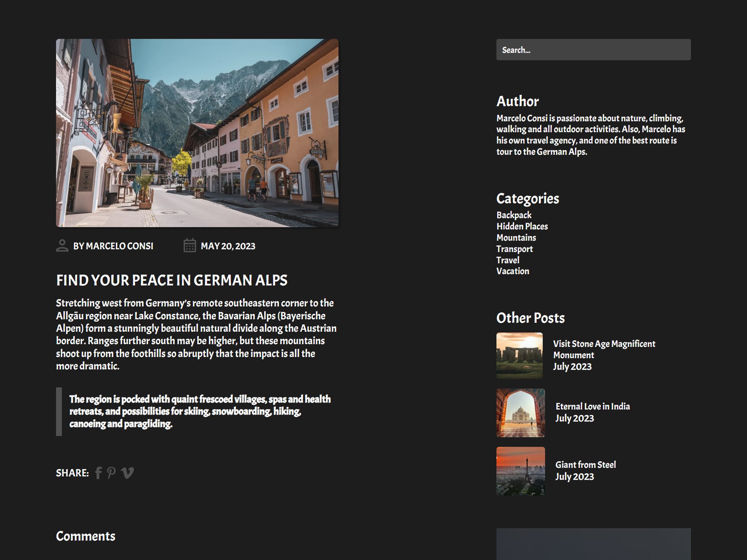This screenshot has height=560, width=747.
Task: Share post via Vimeo icon
Action: (x=127, y=473)
